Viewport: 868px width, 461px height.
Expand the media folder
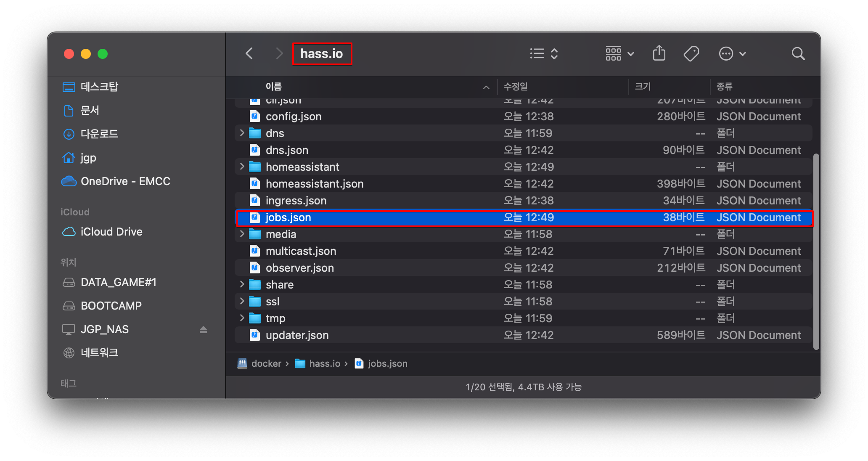242,234
